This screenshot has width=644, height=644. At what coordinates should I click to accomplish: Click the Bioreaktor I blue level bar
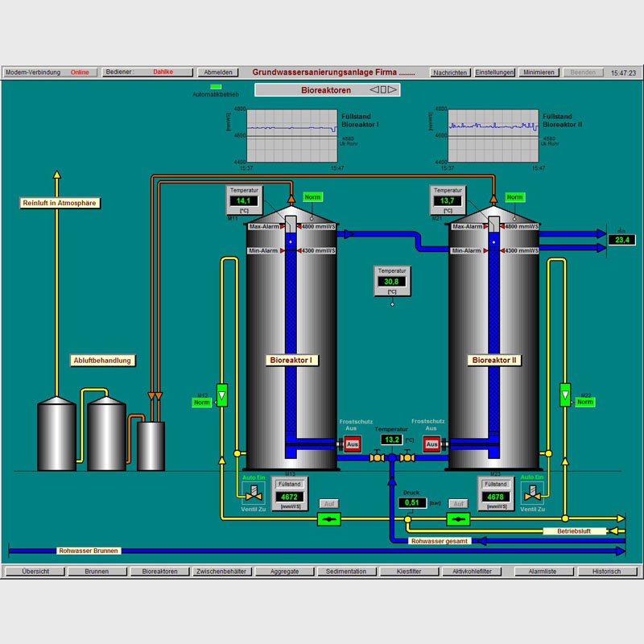291,338
